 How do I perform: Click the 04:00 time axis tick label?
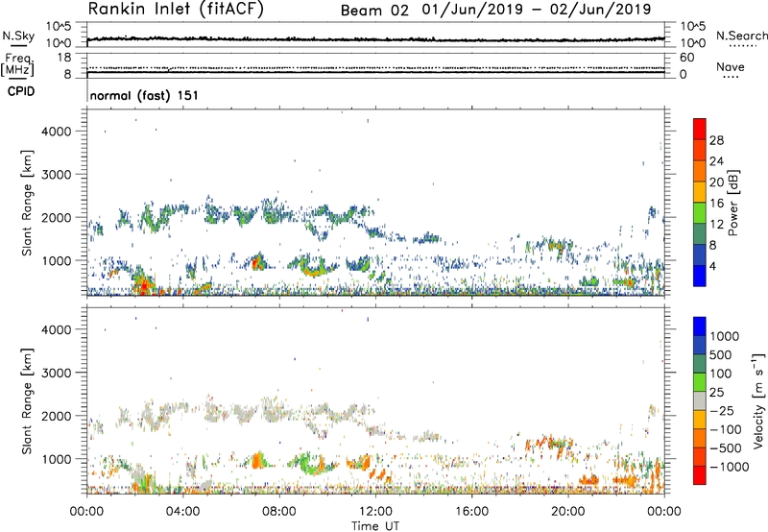coord(183,512)
